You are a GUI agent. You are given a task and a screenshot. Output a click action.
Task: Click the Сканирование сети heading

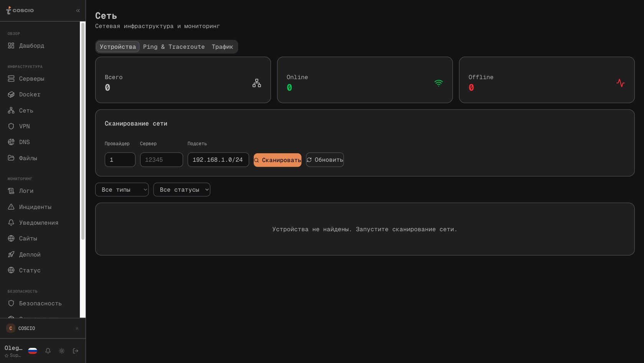(x=136, y=124)
